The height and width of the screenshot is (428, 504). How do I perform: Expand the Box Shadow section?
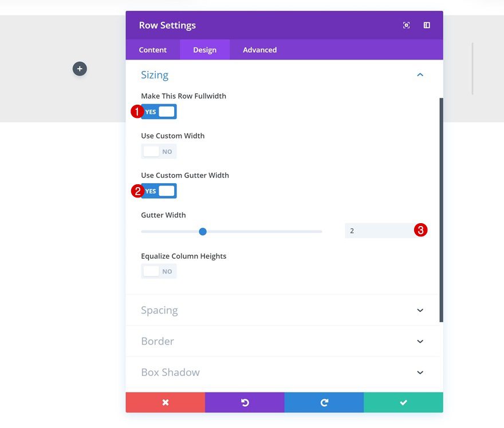(x=420, y=372)
